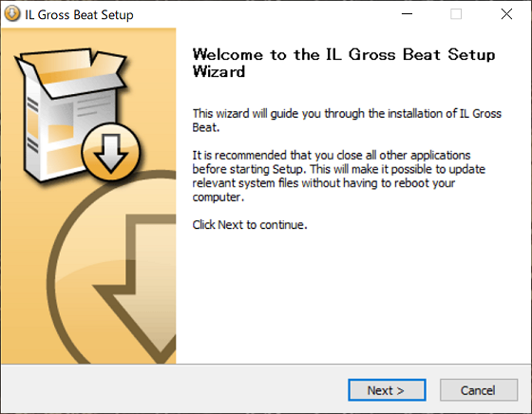
Task: Click the orange banner area above the box graphic
Action: [x=88, y=38]
